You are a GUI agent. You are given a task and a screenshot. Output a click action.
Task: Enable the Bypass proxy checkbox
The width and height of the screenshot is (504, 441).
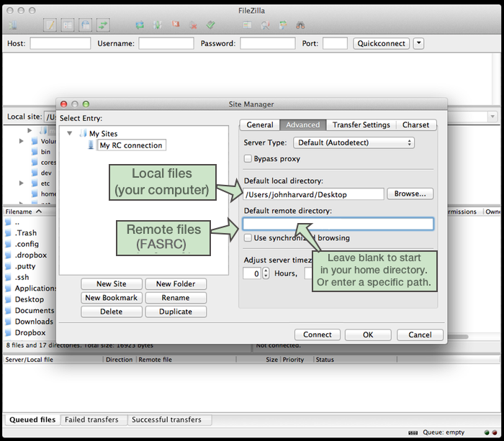248,159
